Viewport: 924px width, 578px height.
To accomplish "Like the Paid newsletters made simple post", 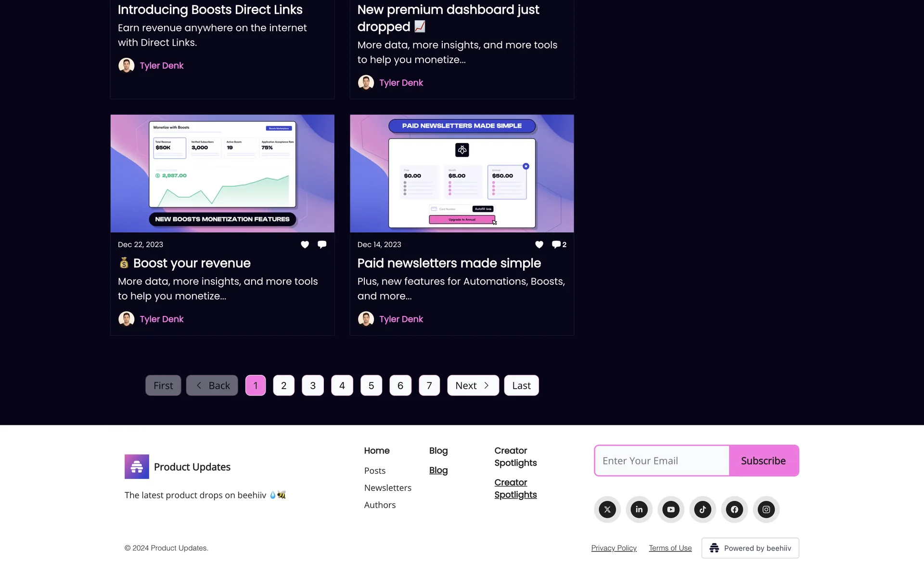I will tap(539, 245).
